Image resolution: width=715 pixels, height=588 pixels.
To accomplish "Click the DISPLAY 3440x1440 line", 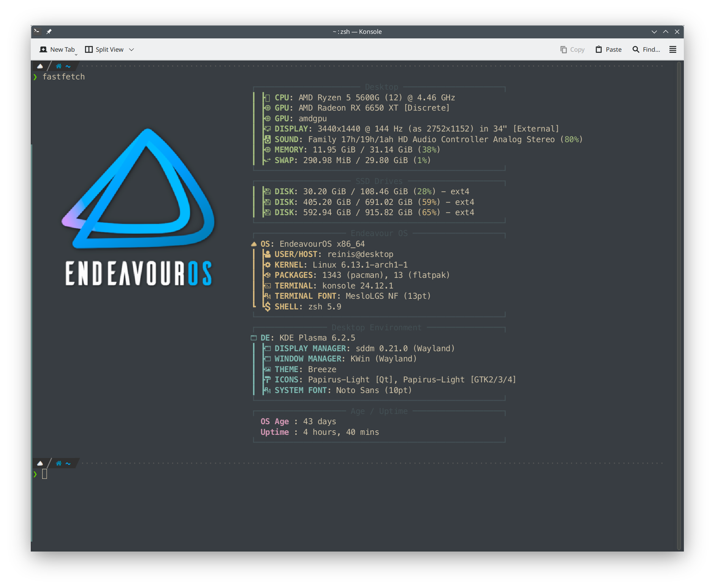I will tap(411, 129).
